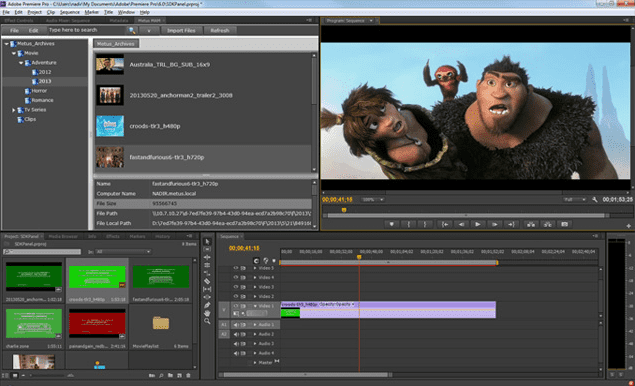Open dropdown arrow next to Metus search
The image size is (635, 386).
(149, 30)
